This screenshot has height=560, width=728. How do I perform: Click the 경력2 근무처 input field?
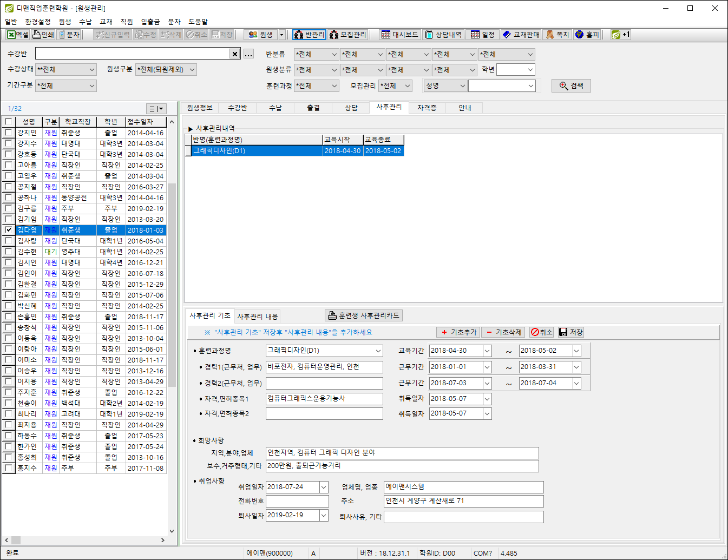(x=324, y=383)
